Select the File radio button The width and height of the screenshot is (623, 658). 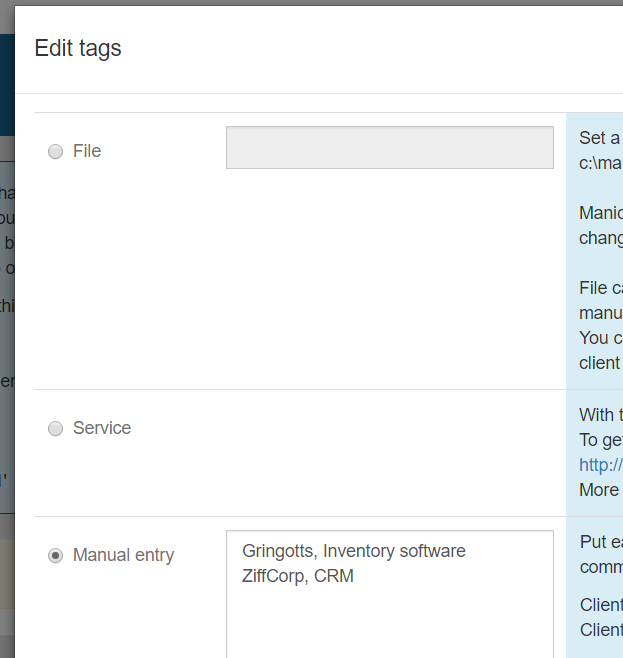click(x=55, y=152)
